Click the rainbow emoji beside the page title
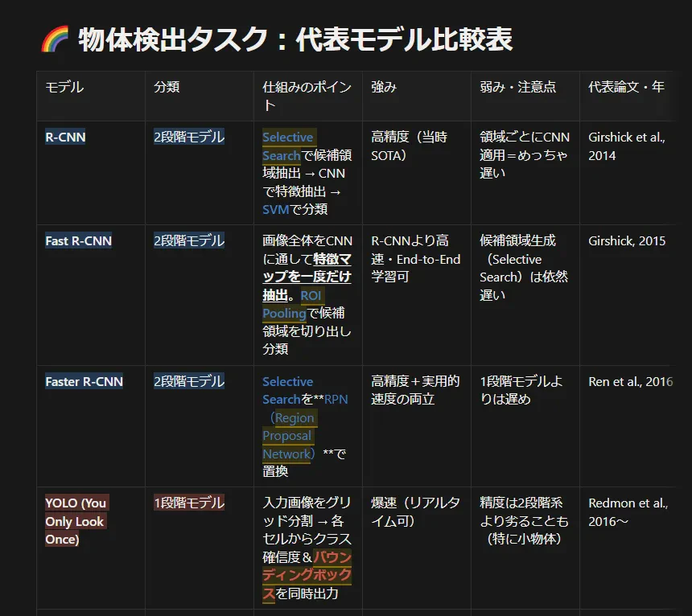The height and width of the screenshot is (616, 692). [x=56, y=39]
